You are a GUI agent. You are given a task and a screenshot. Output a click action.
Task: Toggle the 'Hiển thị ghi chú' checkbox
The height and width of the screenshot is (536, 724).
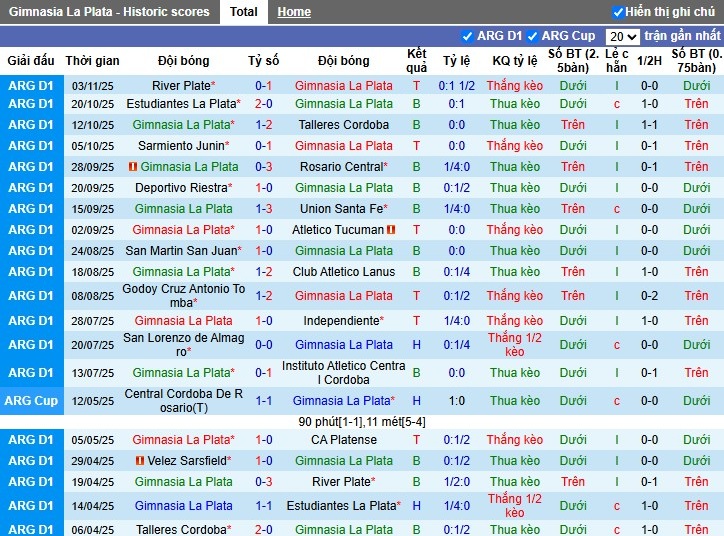[617, 12]
